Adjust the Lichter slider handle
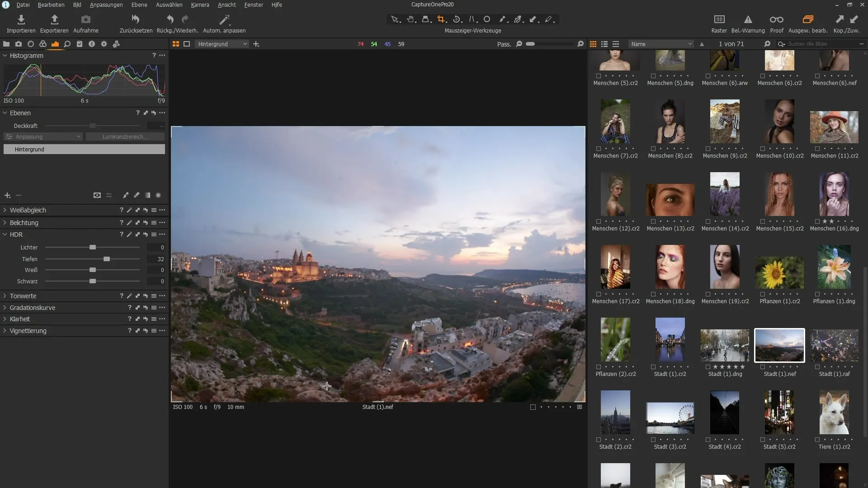Viewport: 868px width, 488px height. point(93,248)
